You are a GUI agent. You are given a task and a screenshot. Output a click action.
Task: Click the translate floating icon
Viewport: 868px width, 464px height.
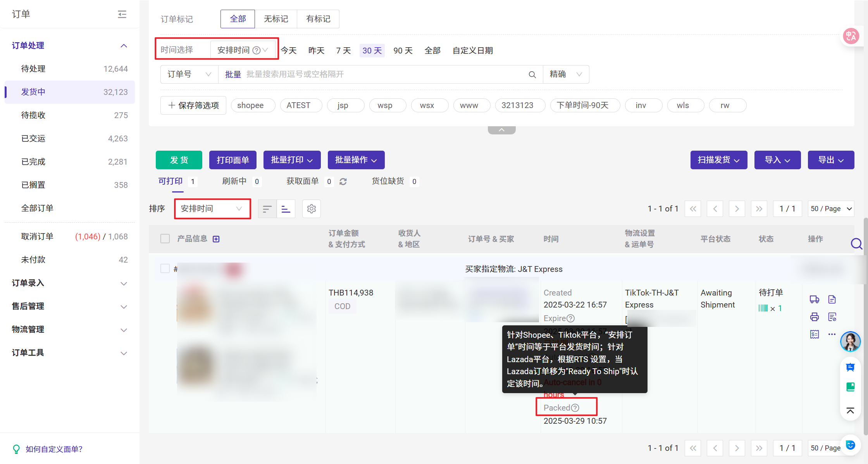coord(851,36)
